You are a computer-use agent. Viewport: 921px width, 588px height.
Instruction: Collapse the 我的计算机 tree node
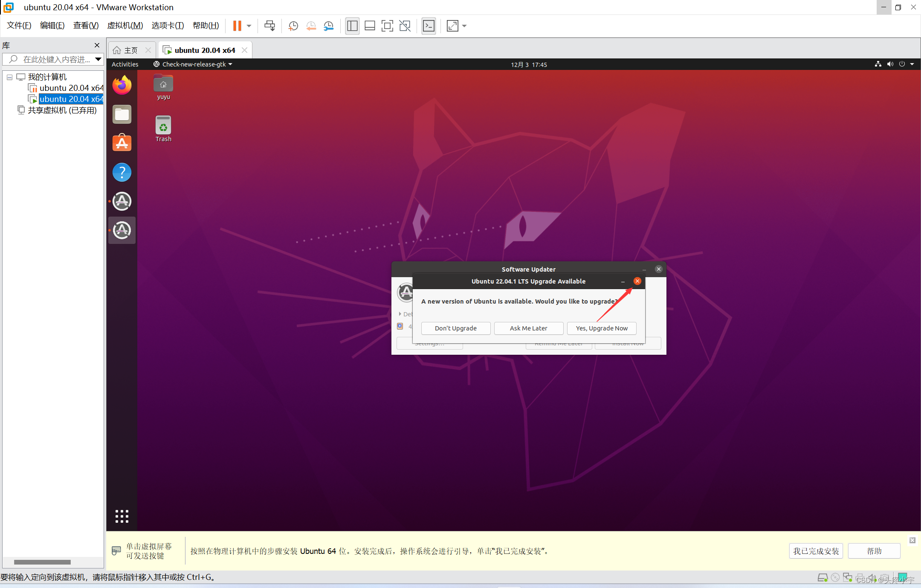click(9, 78)
